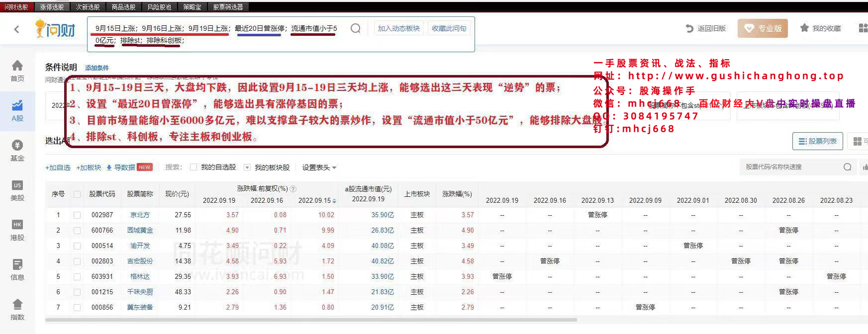Open the help icon beside 涨跌幅:前复权
Viewport: 868px width, 334px height.
(293, 189)
